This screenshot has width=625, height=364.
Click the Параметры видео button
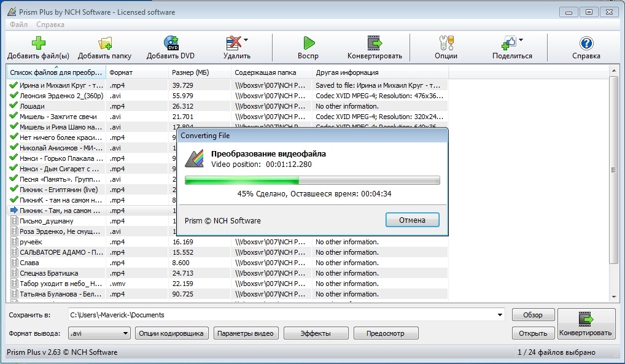click(246, 333)
